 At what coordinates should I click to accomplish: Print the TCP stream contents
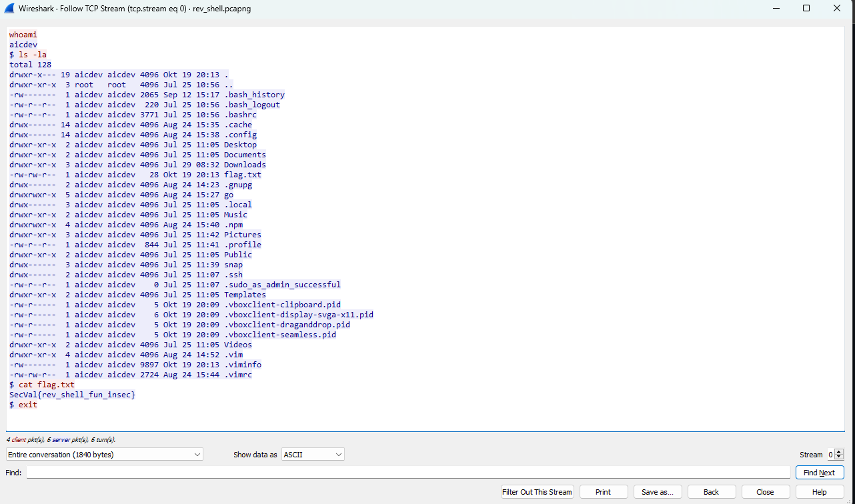click(x=604, y=491)
